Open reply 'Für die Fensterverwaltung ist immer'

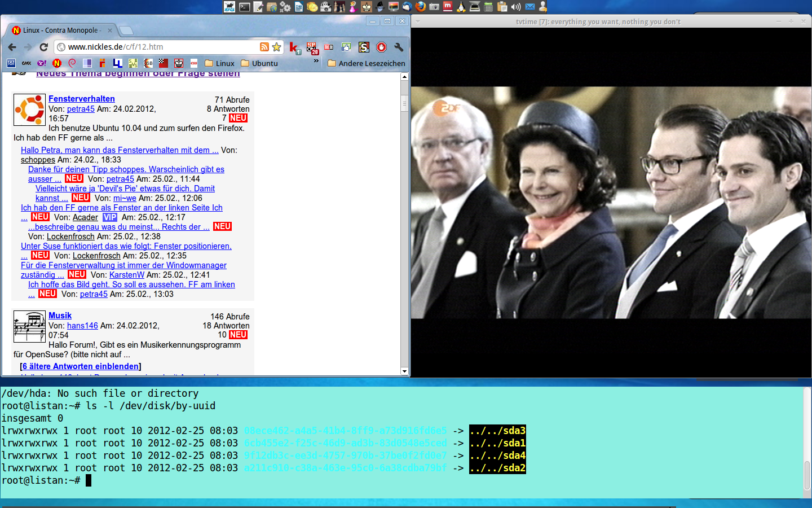click(x=123, y=265)
